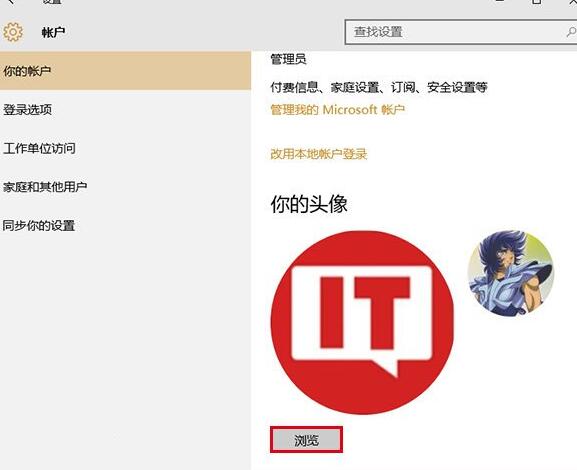The image size is (577, 470).
Task: Click the 你的头像 section heading
Action: (x=309, y=204)
